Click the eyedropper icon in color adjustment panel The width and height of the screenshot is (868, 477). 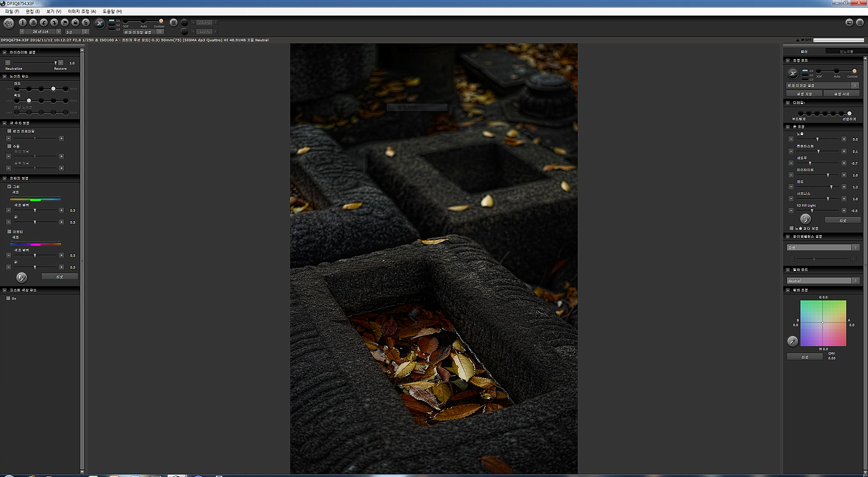click(x=793, y=341)
